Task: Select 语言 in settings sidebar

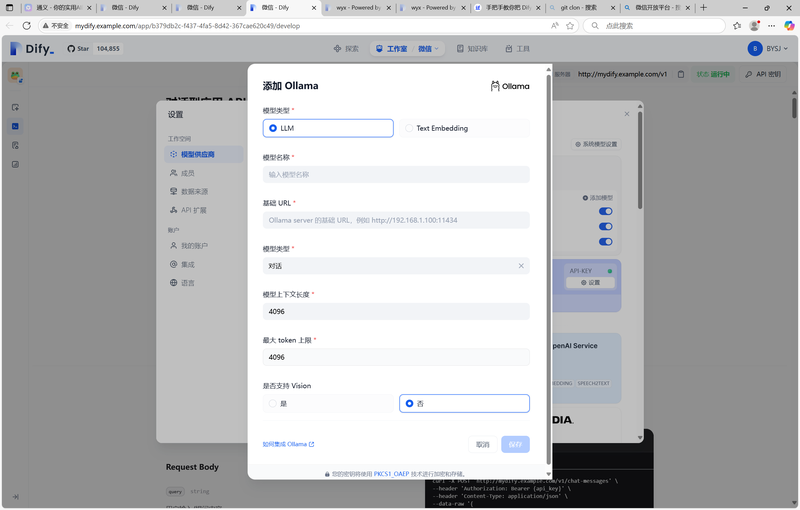Action: pyautogui.click(x=204, y=283)
